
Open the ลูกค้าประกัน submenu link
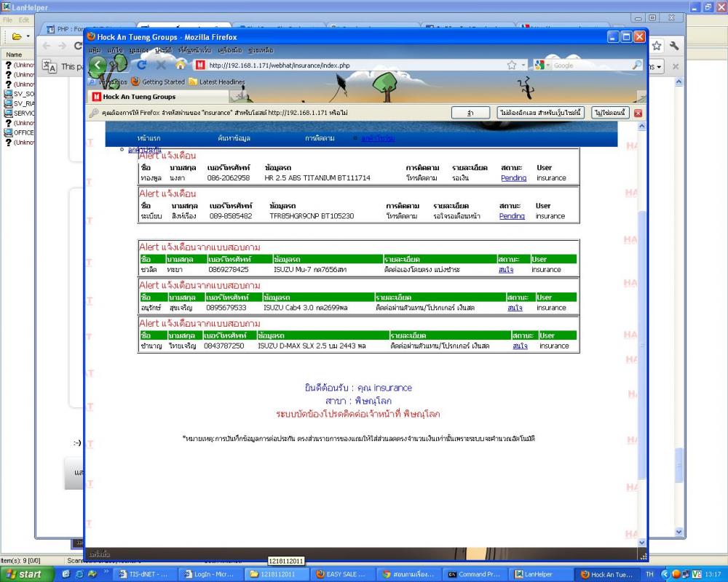click(x=144, y=149)
